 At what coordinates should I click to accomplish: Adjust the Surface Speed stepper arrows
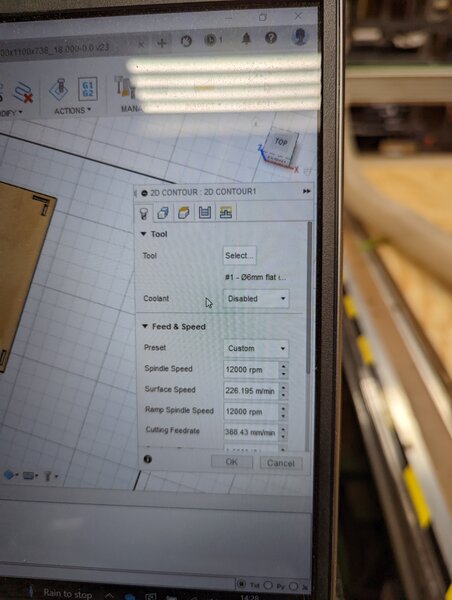tap(284, 391)
